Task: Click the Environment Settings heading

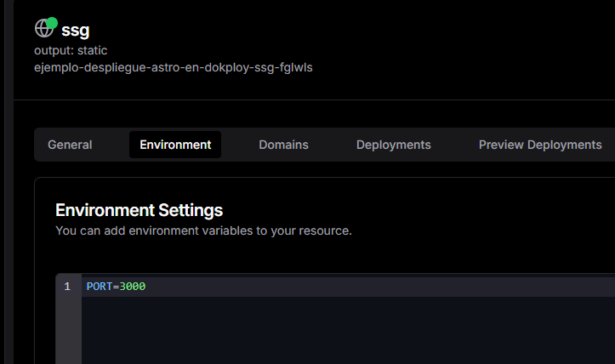Action: pyautogui.click(x=139, y=210)
